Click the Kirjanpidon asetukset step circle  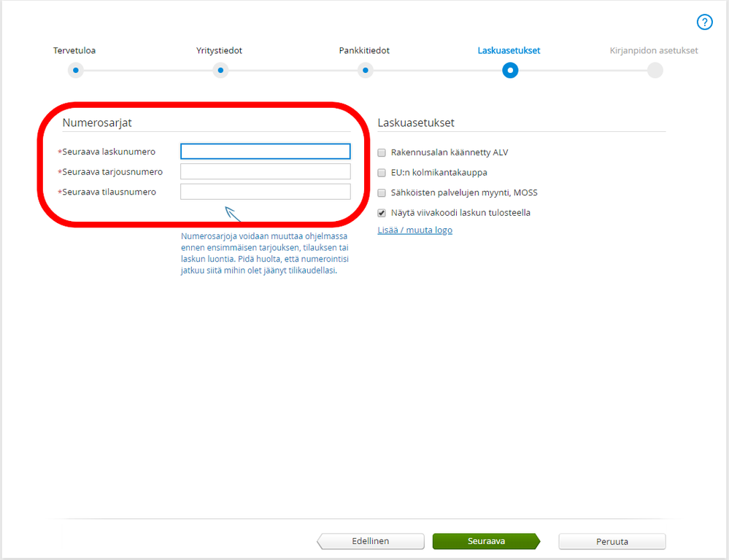(655, 71)
